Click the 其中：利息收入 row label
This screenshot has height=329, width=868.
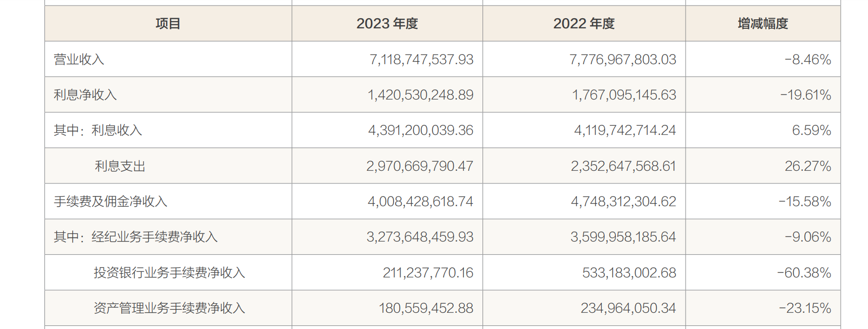(98, 130)
